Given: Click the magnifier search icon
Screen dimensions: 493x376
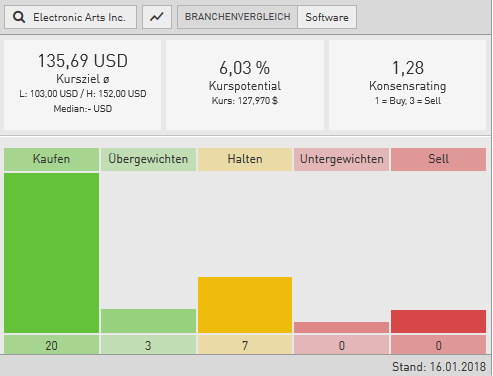Looking at the screenshot, I should pos(19,17).
